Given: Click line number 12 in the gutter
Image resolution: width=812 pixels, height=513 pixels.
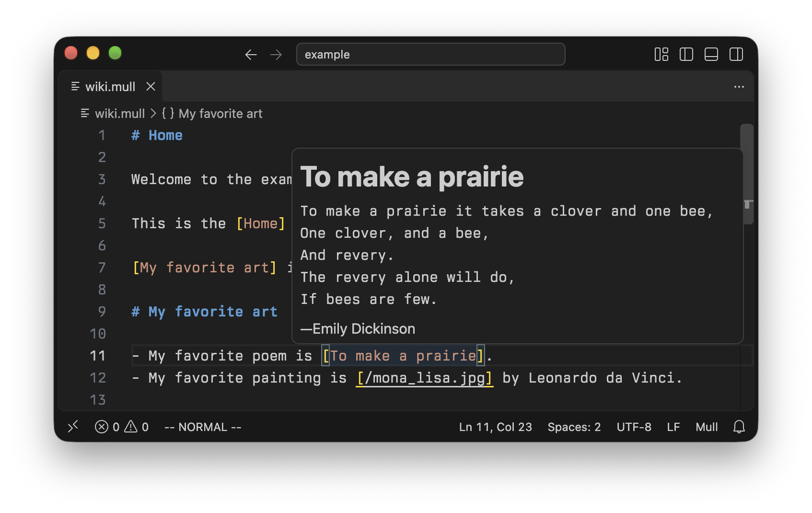Looking at the screenshot, I should 98,378.
